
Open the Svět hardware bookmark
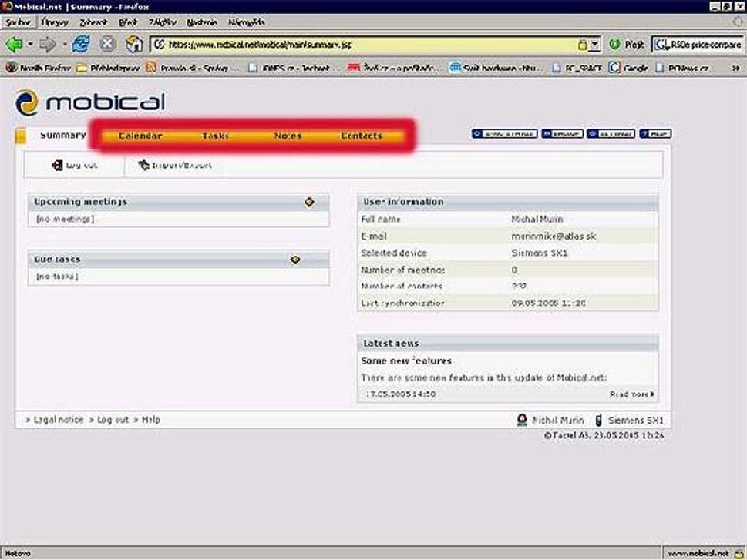click(x=494, y=68)
